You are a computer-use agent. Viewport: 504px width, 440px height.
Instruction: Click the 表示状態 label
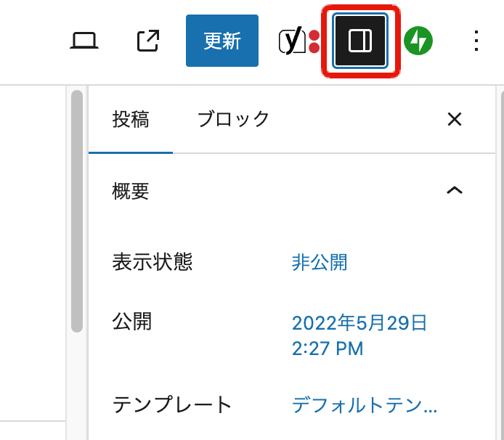[153, 262]
